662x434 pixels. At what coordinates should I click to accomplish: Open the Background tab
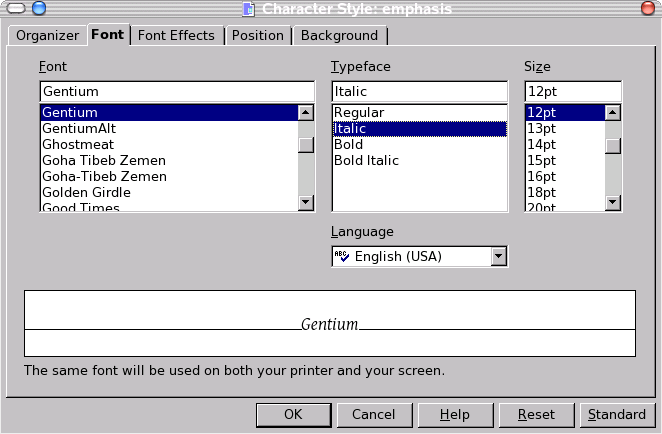coord(339,35)
